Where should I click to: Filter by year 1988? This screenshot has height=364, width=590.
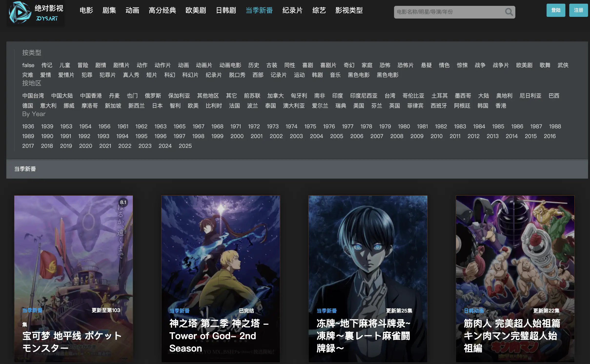tap(555, 126)
